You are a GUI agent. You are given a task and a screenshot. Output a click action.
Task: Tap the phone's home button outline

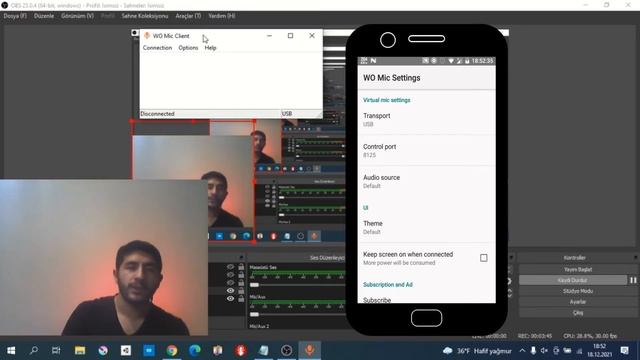(427, 318)
